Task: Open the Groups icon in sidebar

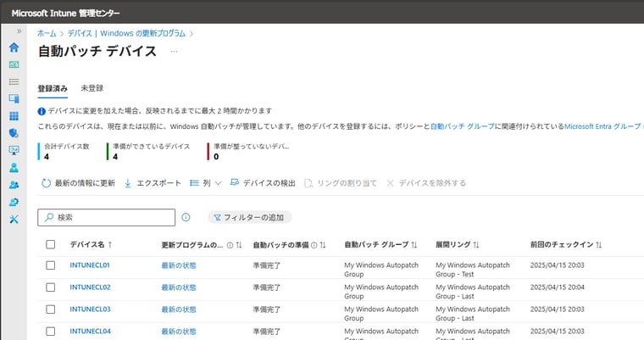Action: [x=14, y=185]
